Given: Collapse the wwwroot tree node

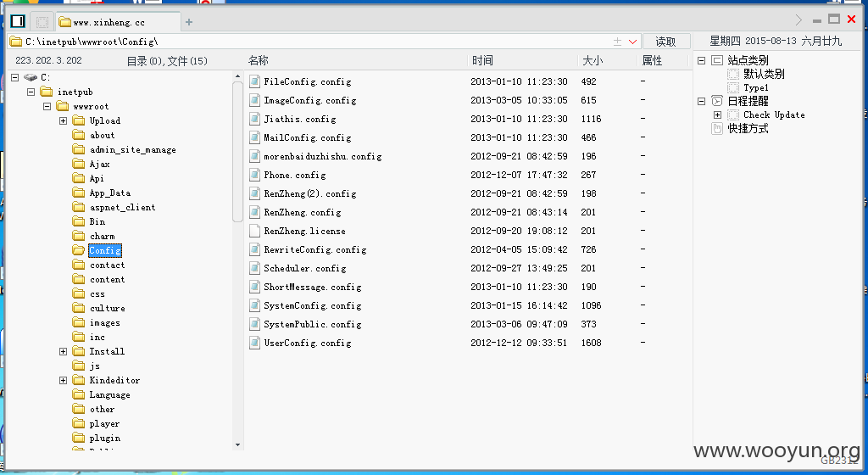Looking at the screenshot, I should 47,106.
